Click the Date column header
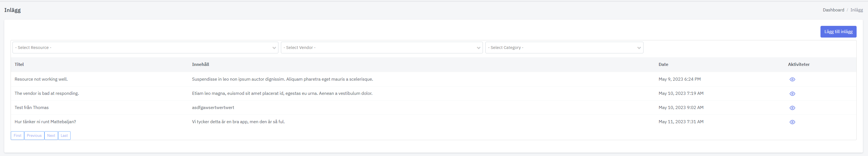Viewport: 868px width, 156px height. pos(664,64)
